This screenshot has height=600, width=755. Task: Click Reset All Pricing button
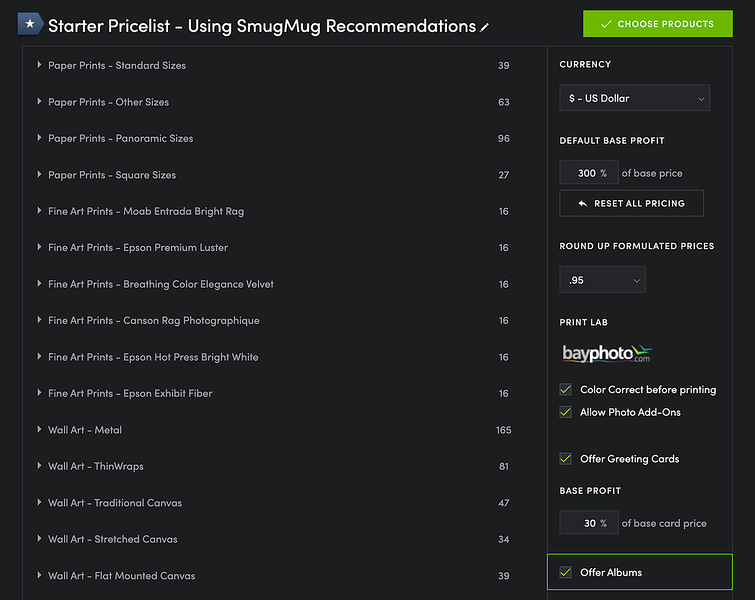[631, 203]
